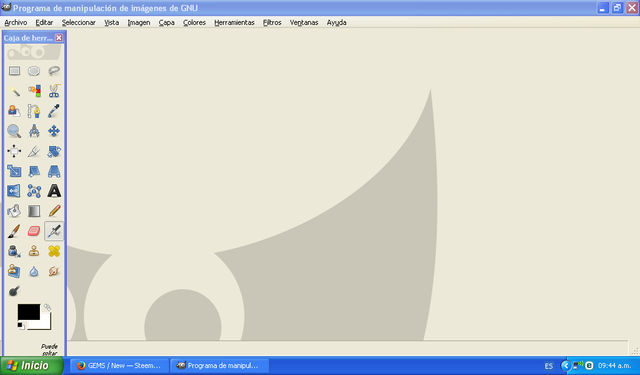This screenshot has height=375, width=640.
Task: Click Programa de manipul... taskbar button
Action: pyautogui.click(x=219, y=366)
